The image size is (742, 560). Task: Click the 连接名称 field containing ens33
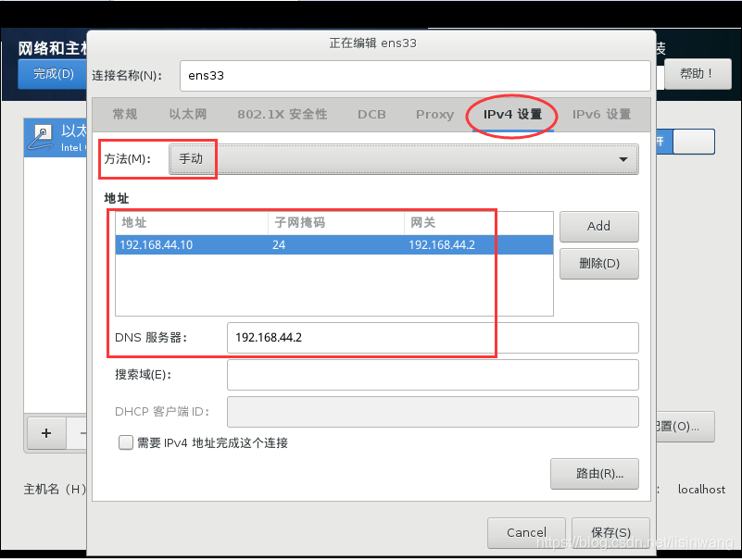[415, 76]
